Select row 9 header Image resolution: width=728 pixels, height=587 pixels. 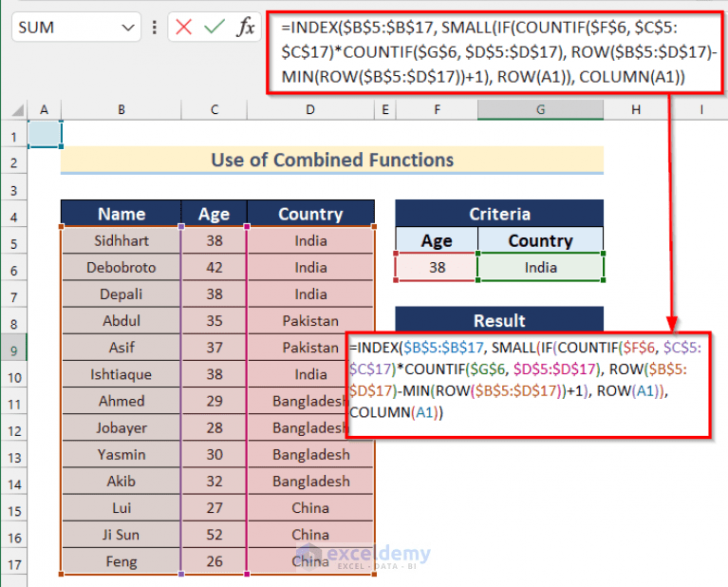13,350
